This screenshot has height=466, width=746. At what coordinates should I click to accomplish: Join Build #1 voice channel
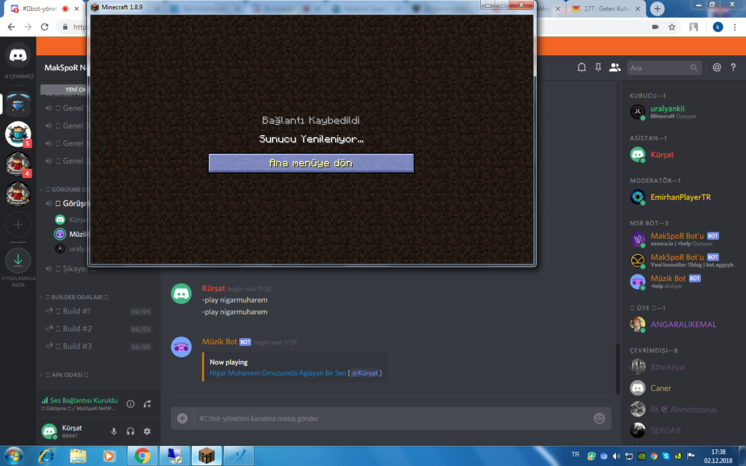coord(97,311)
